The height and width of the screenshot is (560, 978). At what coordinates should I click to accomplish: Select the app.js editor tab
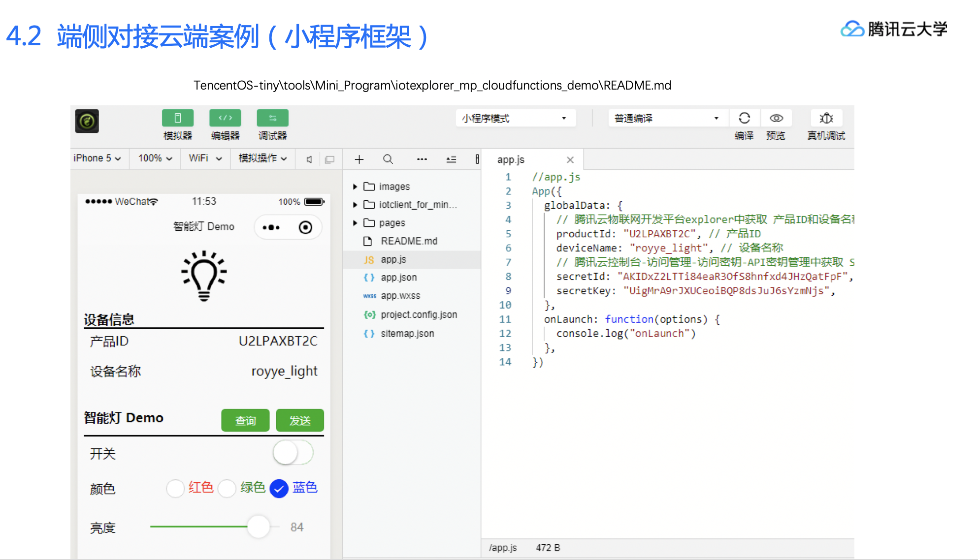click(x=511, y=160)
